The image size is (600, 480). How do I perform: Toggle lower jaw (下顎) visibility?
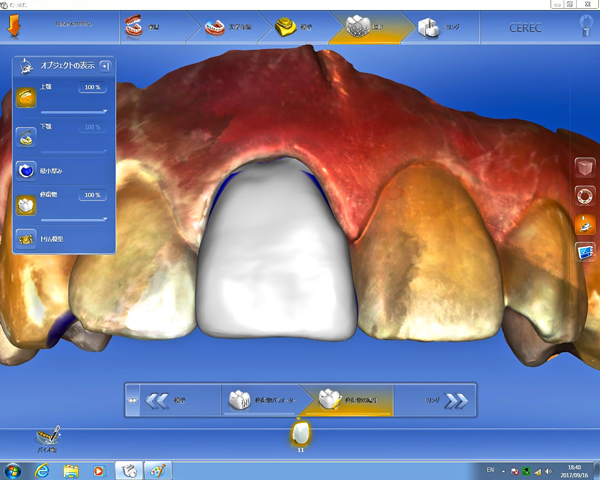tap(26, 137)
